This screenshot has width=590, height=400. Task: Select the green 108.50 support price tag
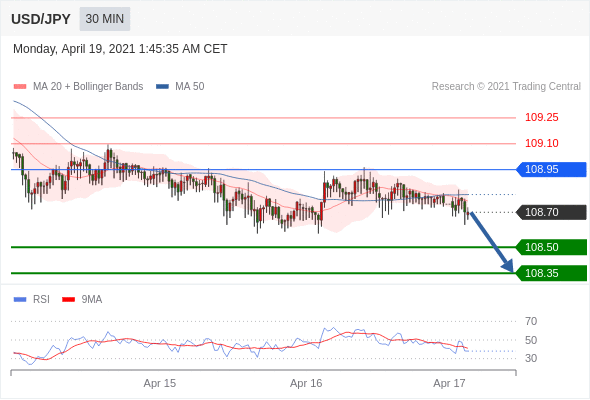(551, 247)
